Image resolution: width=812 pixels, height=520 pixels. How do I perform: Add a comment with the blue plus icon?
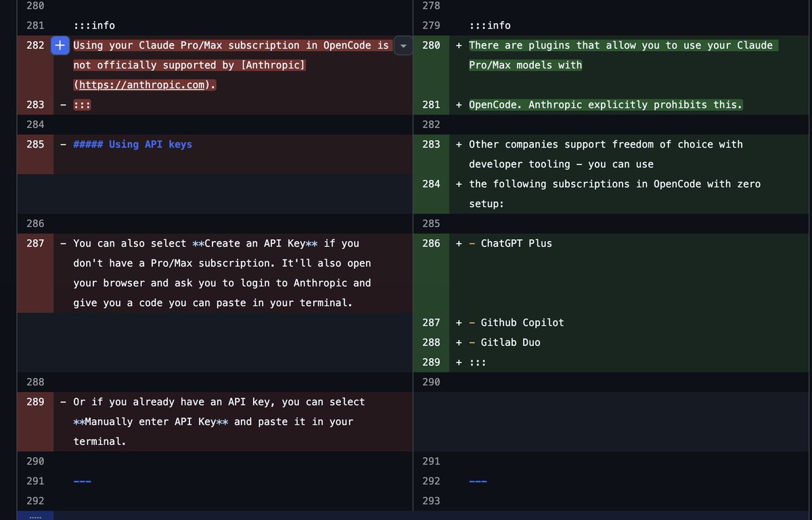tap(60, 45)
